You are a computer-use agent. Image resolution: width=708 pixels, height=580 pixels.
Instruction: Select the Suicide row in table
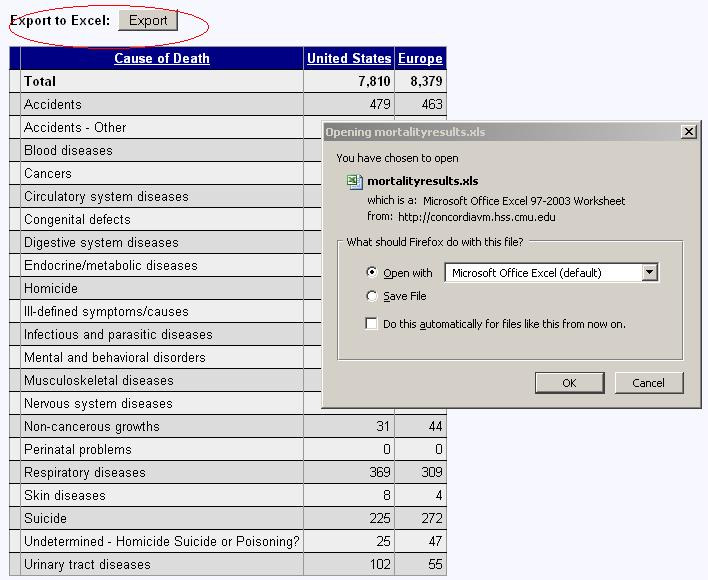(x=46, y=519)
